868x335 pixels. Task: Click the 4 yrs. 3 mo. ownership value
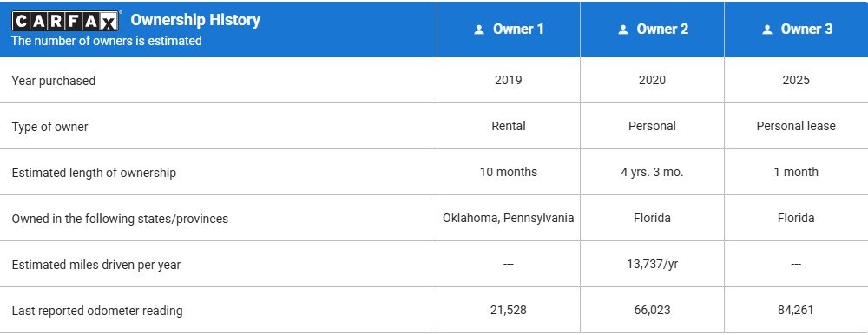tap(652, 172)
